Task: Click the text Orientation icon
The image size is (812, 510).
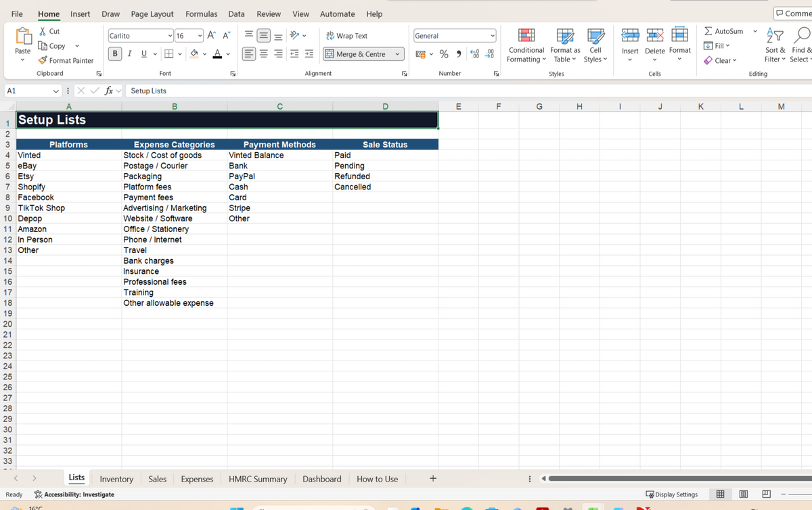Action: tap(294, 35)
